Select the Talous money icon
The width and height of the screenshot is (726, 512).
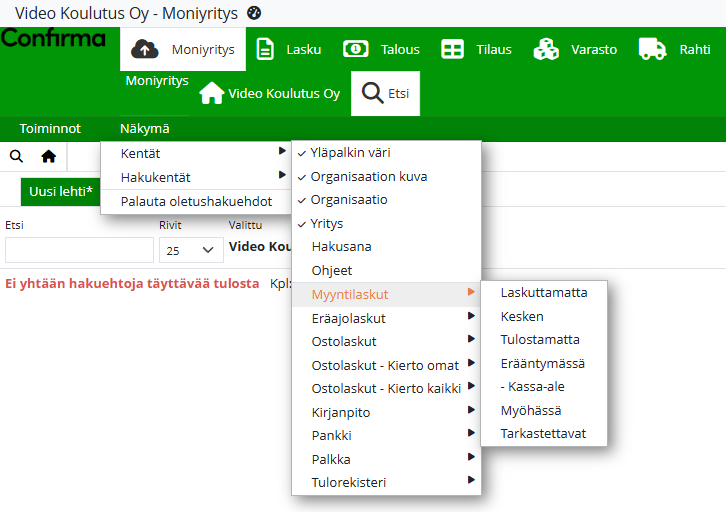click(x=356, y=49)
